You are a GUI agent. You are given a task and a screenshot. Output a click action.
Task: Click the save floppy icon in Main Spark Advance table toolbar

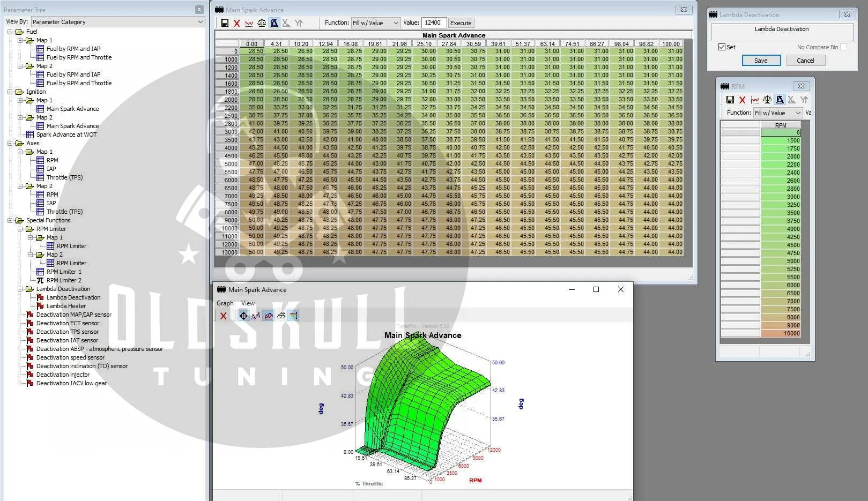[x=225, y=23]
